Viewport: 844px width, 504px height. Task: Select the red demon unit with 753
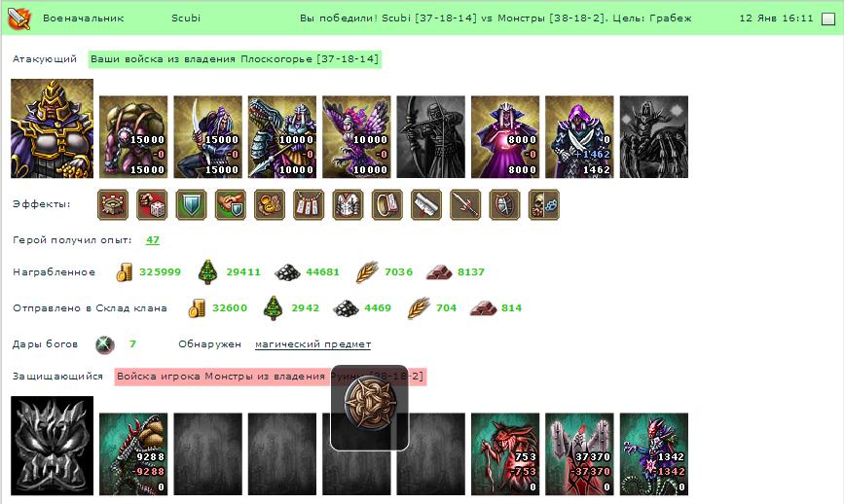[x=505, y=454]
